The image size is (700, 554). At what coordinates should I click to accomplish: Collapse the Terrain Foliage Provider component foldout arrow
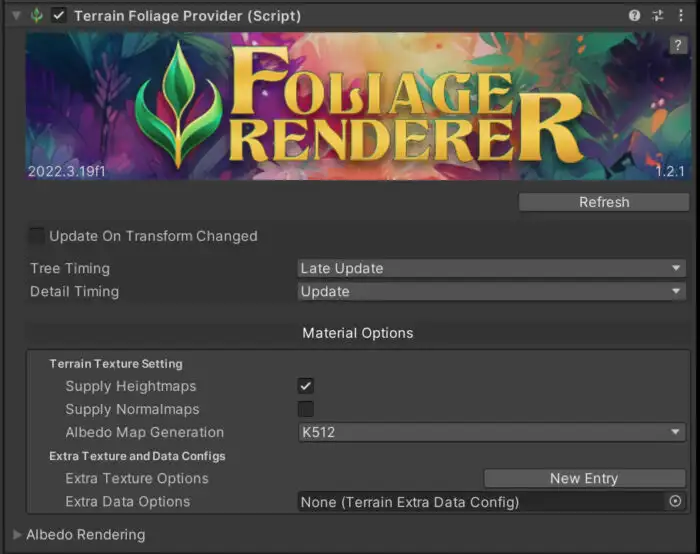[14, 16]
